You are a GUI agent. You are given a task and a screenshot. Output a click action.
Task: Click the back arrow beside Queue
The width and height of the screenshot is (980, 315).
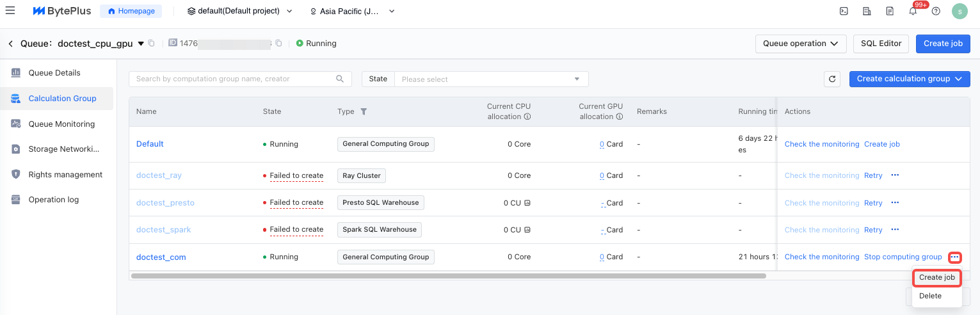10,44
